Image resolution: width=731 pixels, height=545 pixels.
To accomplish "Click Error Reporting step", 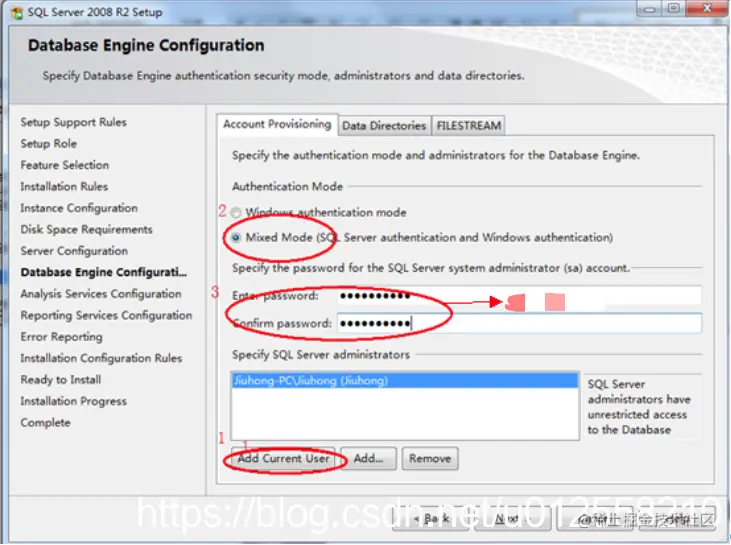I will tap(61, 337).
